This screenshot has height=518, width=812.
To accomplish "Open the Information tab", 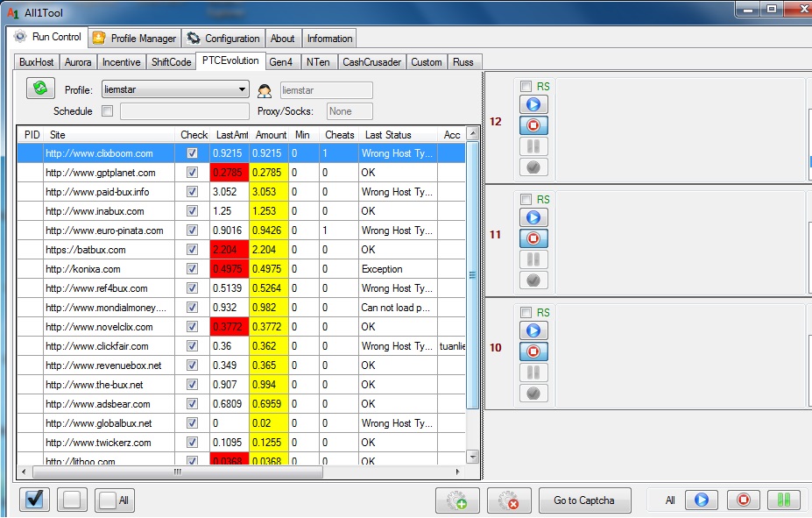I will pos(329,39).
